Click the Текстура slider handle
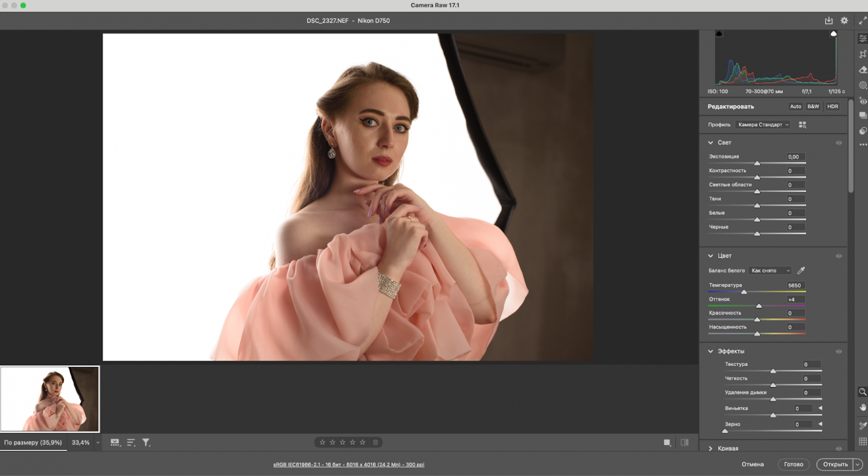The height and width of the screenshot is (476, 868). pyautogui.click(x=773, y=370)
